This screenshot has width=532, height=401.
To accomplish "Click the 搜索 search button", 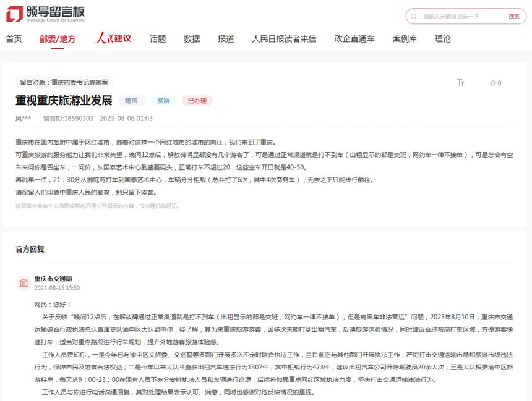I will pyautogui.click(x=514, y=16).
